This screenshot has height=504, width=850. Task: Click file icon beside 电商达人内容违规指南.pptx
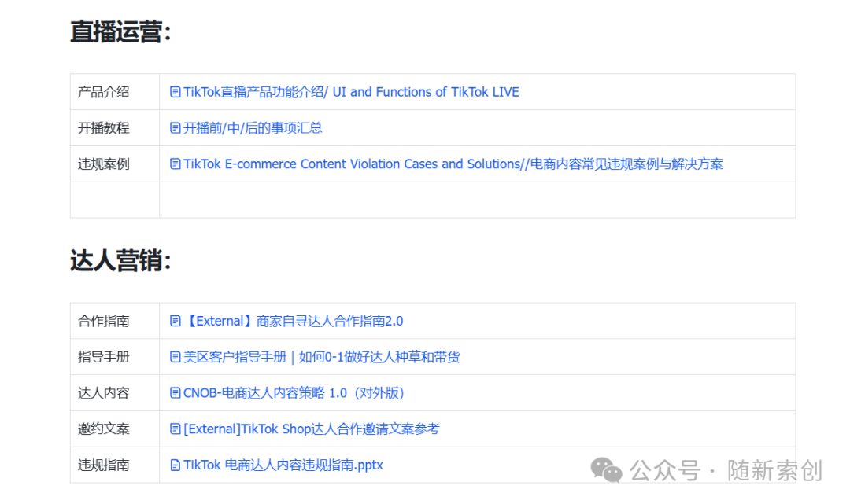[x=175, y=465]
